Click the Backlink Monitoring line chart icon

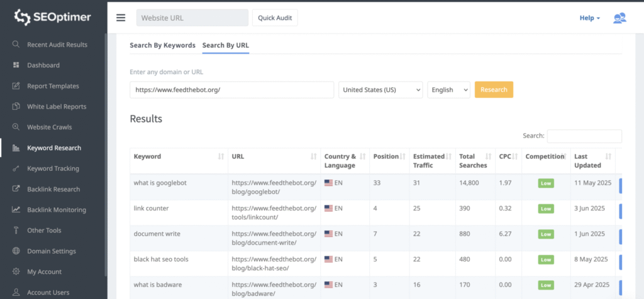[16, 210]
